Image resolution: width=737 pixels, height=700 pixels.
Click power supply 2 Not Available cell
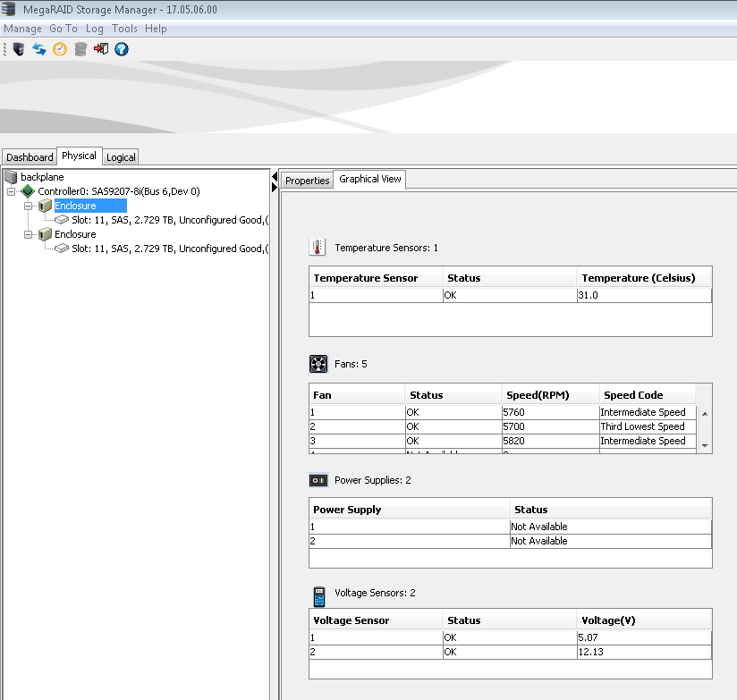(611, 541)
